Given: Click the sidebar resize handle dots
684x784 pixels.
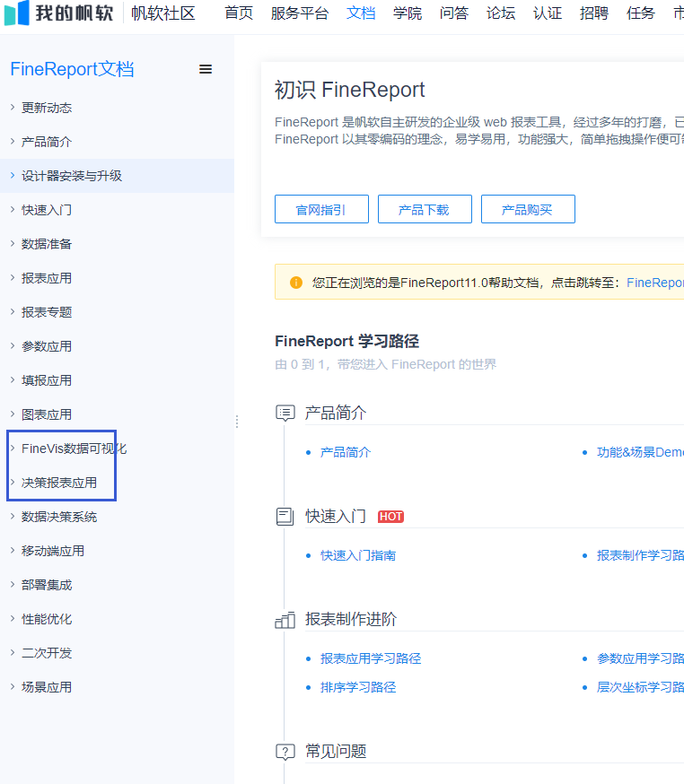Looking at the screenshot, I should point(237,422).
